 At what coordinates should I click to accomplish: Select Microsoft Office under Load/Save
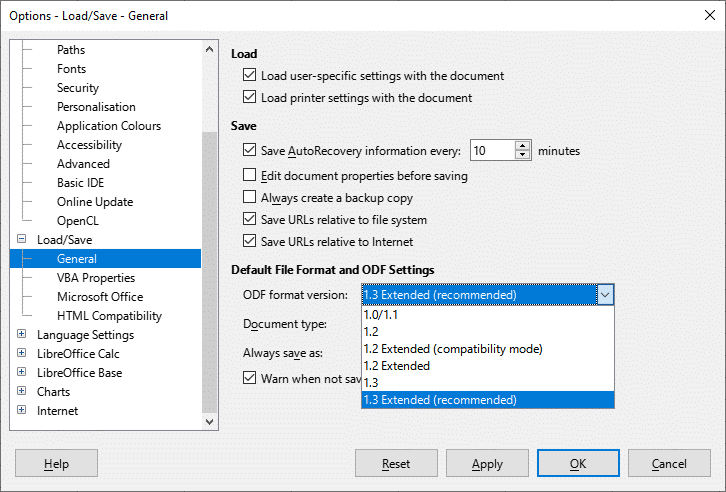tap(100, 296)
